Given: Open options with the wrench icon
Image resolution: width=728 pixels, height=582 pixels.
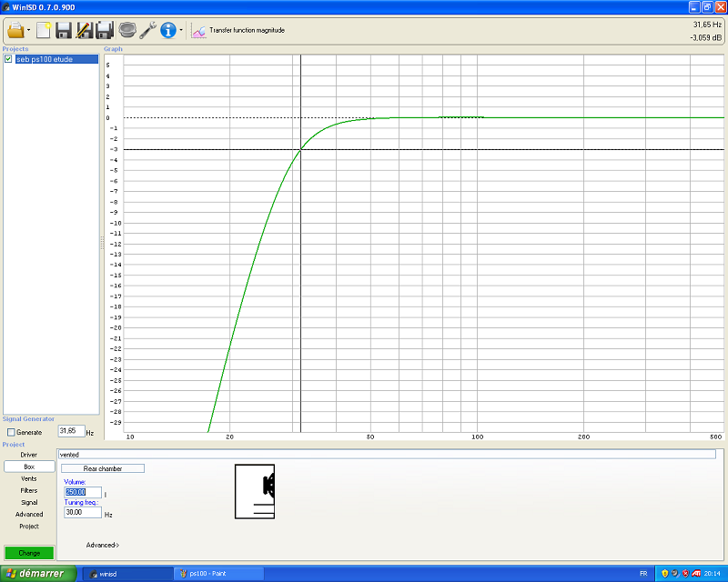Looking at the screenshot, I should [147, 30].
